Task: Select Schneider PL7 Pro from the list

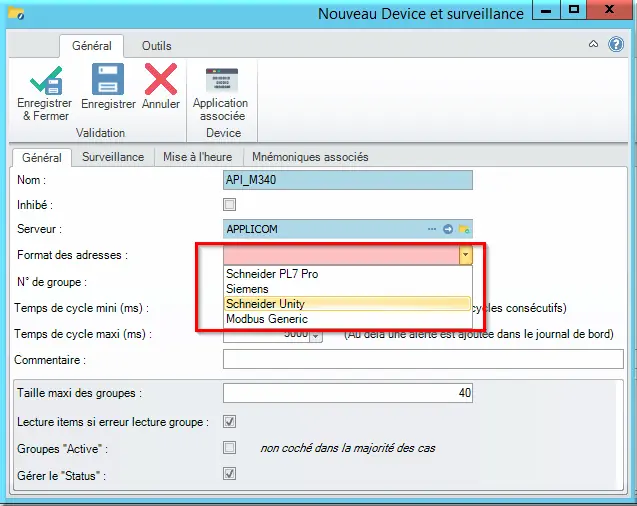Action: [x=348, y=274]
